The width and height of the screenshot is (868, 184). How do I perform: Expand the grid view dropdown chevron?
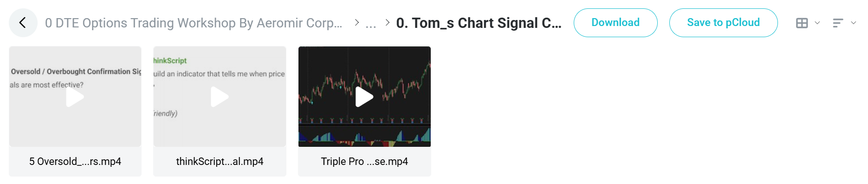(x=817, y=23)
